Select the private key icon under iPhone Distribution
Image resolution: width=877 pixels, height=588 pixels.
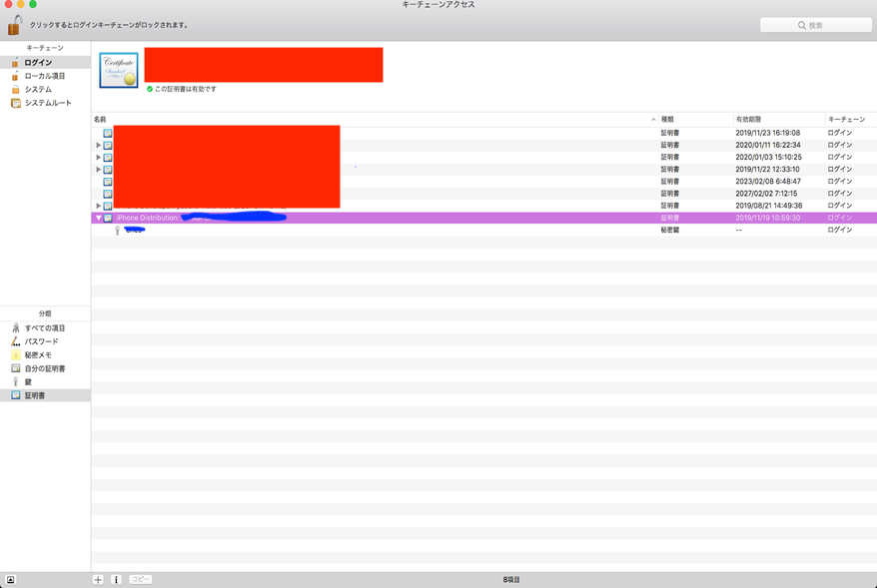point(117,230)
